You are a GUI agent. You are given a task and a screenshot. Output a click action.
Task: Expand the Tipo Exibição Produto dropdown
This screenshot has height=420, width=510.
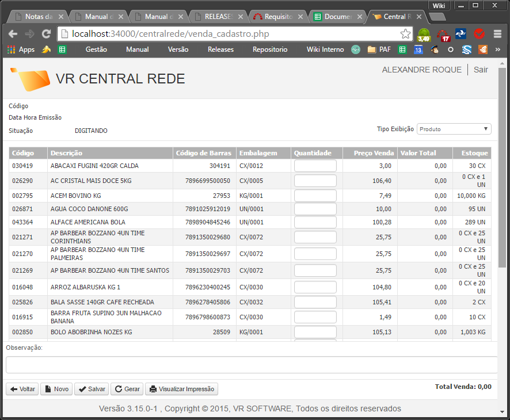click(454, 129)
